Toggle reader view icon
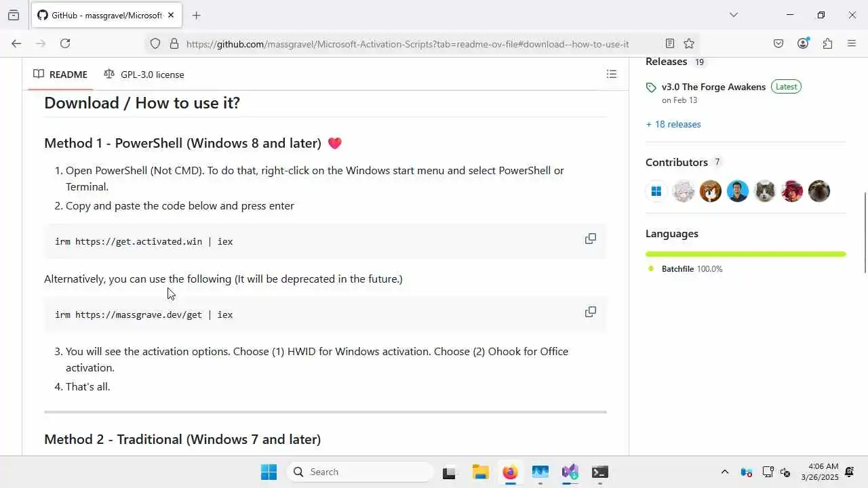 (670, 43)
